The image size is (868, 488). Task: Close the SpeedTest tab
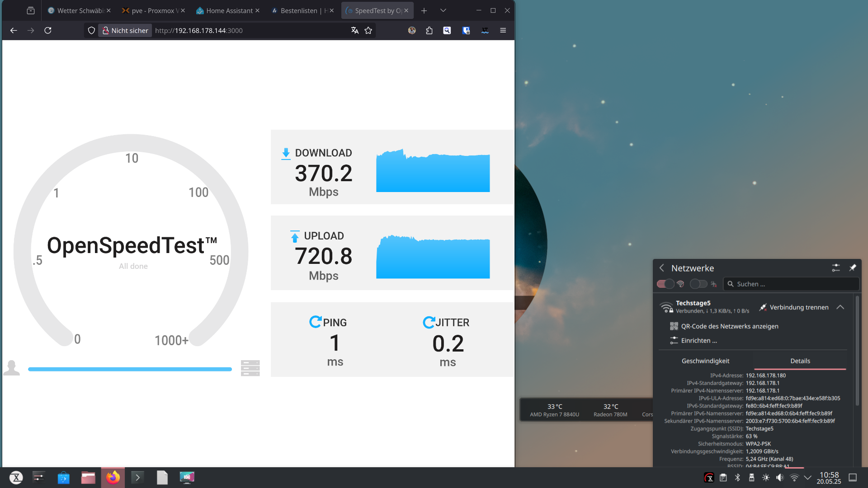coord(406,10)
